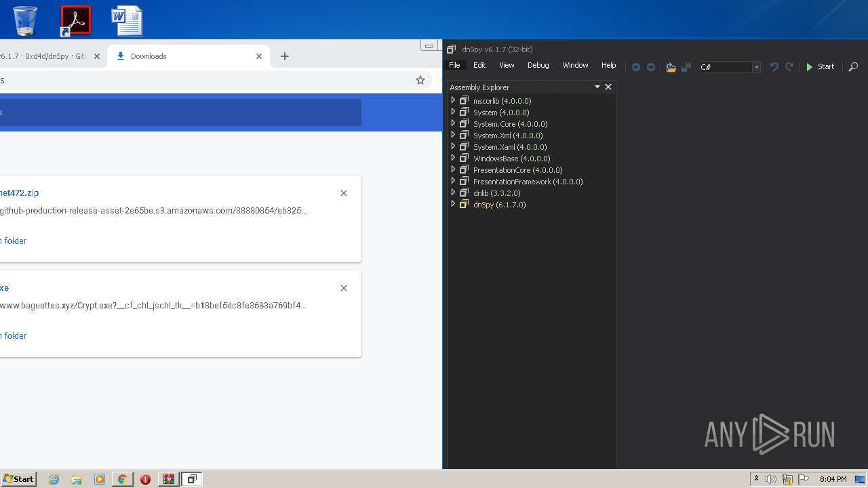
Task: Expand the System.Xml assembly node
Action: pyautogui.click(x=453, y=135)
